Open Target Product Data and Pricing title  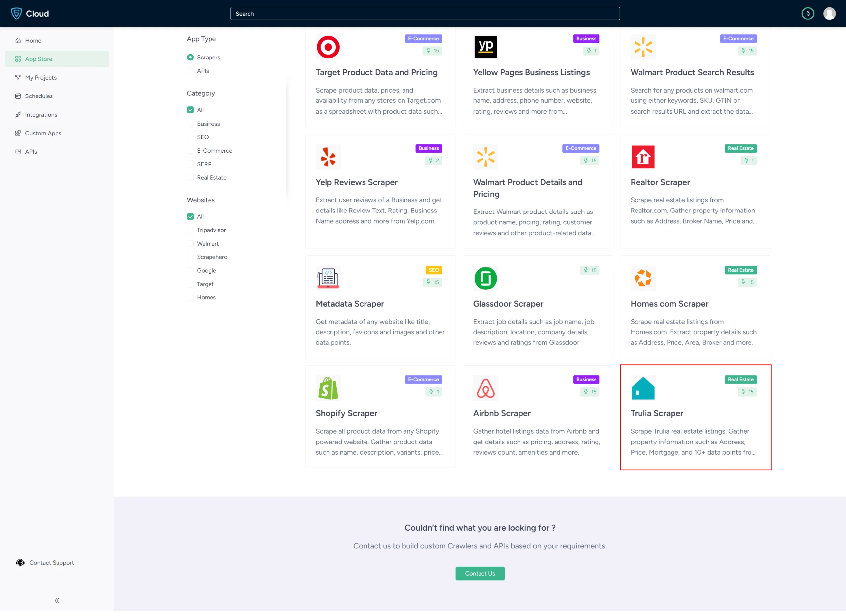376,73
